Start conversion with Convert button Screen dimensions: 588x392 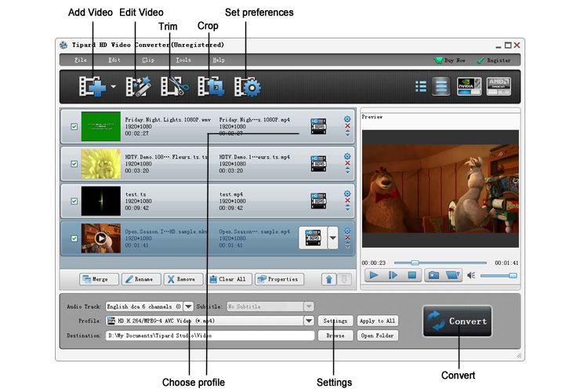pos(458,321)
